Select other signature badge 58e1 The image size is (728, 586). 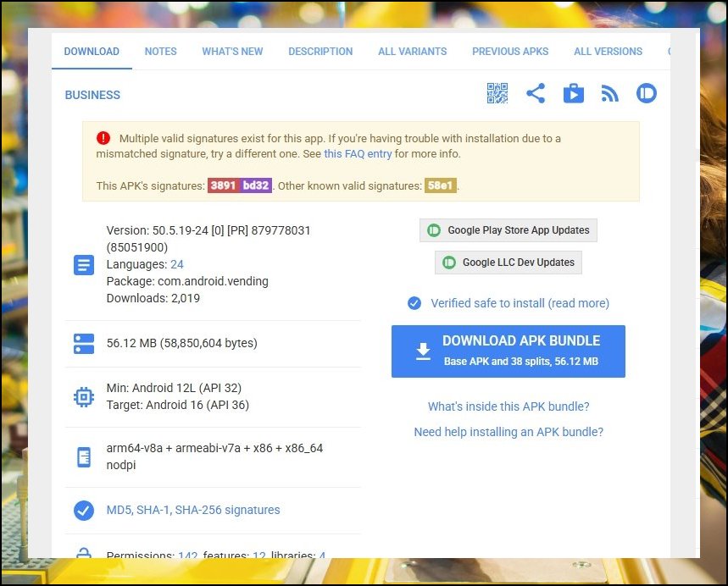(440, 185)
